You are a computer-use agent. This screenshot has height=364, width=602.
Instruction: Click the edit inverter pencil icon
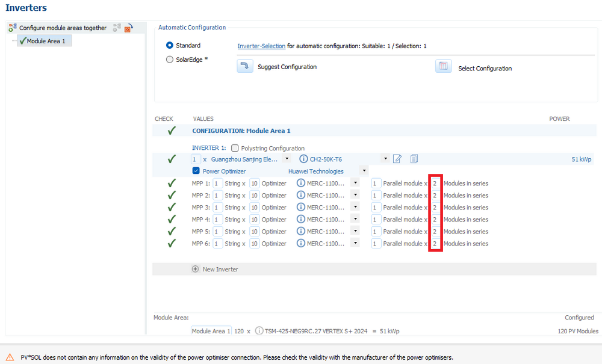(x=397, y=159)
